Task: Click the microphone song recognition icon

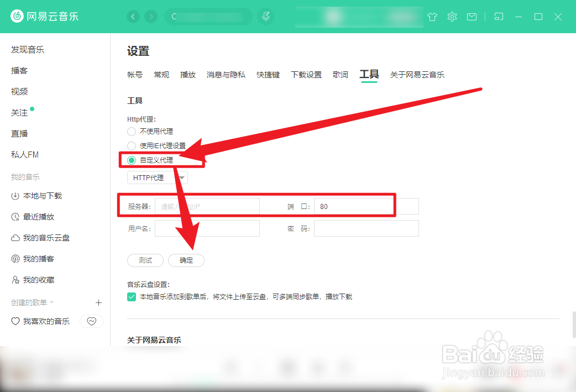Action: click(266, 17)
